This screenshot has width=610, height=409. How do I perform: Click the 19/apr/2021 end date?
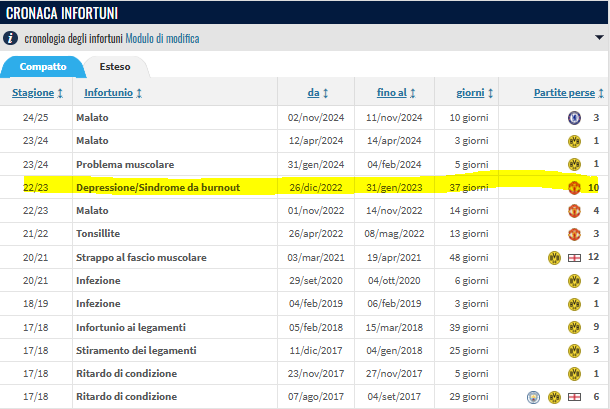point(394,258)
